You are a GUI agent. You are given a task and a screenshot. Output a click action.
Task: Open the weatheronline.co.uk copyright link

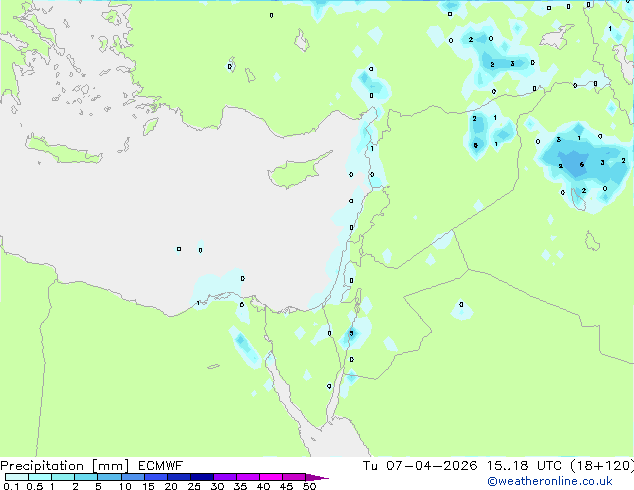pyautogui.click(x=550, y=481)
